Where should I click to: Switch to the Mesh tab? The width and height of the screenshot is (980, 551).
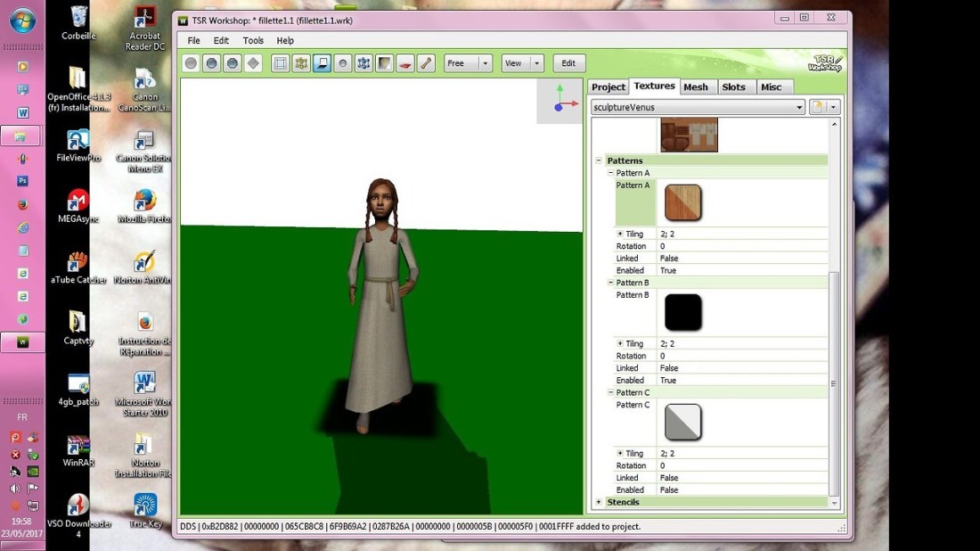(x=696, y=86)
